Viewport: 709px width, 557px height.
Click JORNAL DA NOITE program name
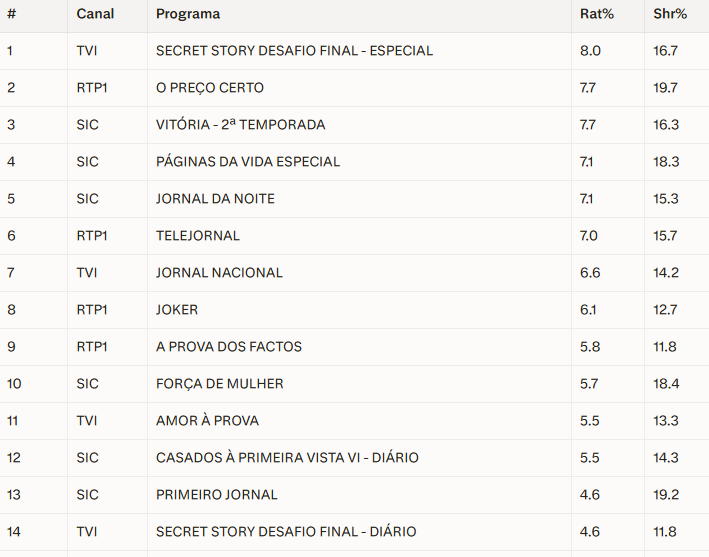coord(215,199)
